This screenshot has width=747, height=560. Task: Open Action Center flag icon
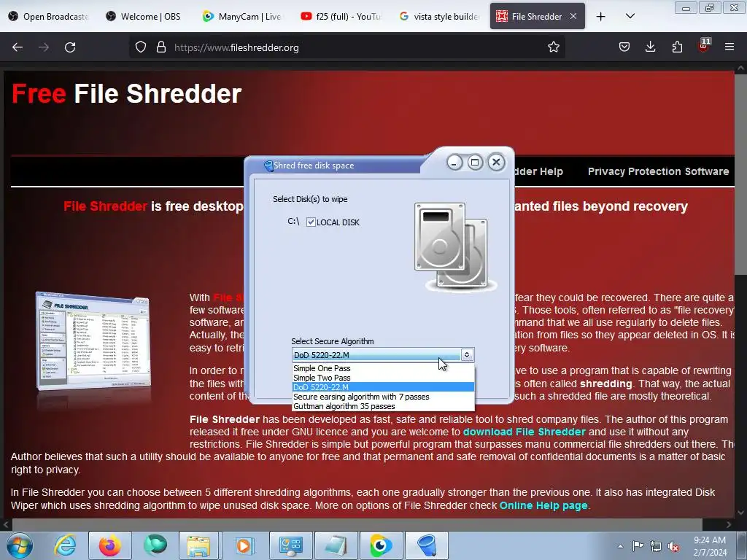638,545
